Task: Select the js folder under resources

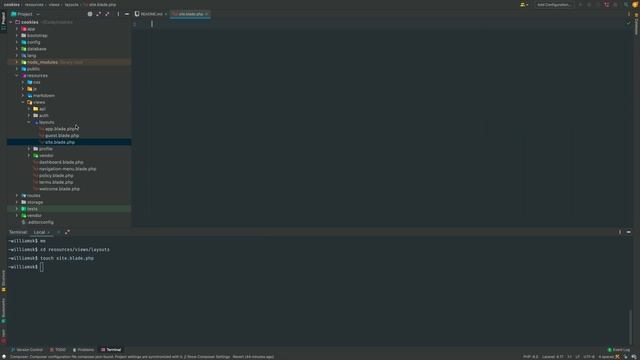Action: 35,89
